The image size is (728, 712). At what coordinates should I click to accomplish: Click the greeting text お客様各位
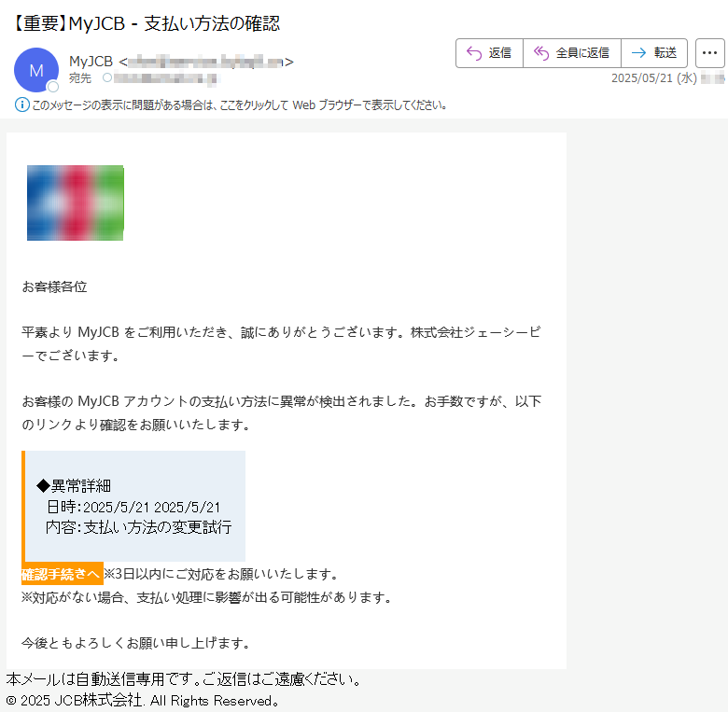click(x=54, y=286)
